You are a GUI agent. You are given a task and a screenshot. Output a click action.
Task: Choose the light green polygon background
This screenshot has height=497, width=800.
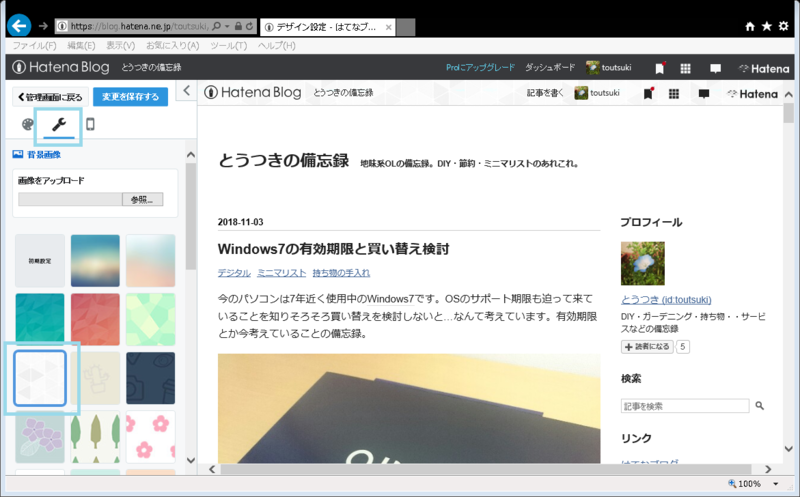tap(151, 319)
